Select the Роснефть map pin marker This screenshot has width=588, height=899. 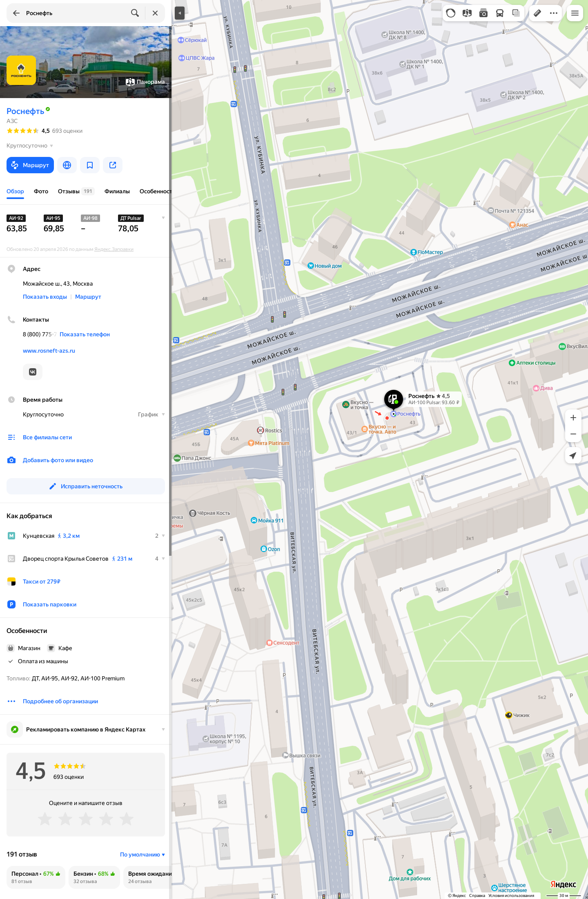[394, 399]
